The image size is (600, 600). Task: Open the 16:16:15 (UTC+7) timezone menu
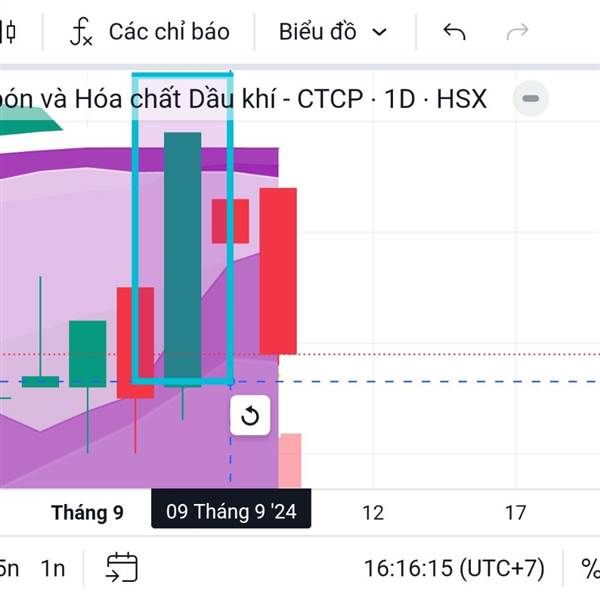tap(454, 568)
